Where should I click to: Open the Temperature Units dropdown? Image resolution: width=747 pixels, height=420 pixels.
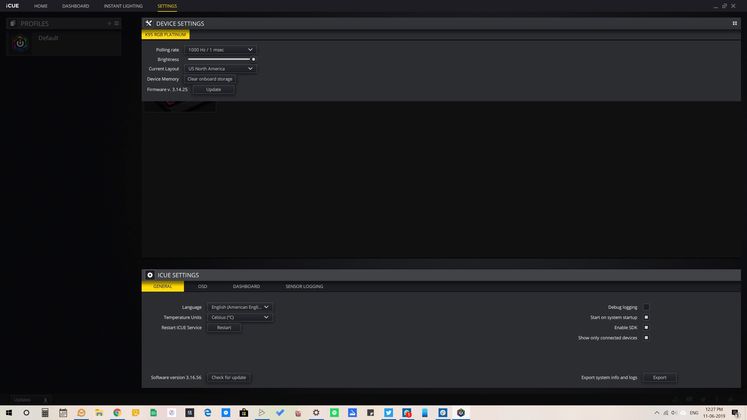click(x=240, y=317)
